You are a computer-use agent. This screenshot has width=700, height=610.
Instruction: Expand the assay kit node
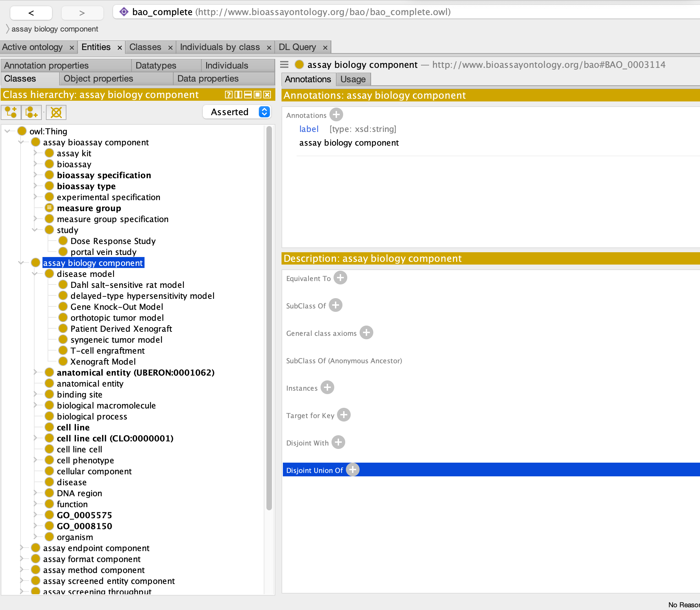(35, 153)
